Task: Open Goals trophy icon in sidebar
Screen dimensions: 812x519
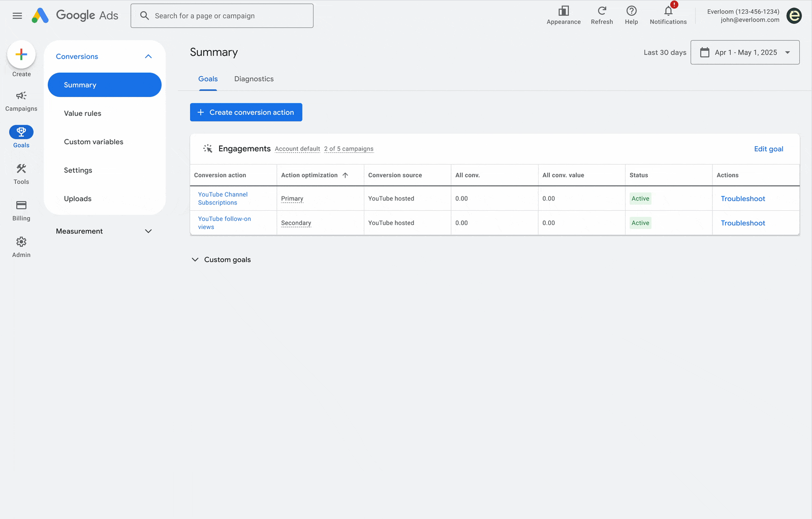Action: [x=21, y=132]
